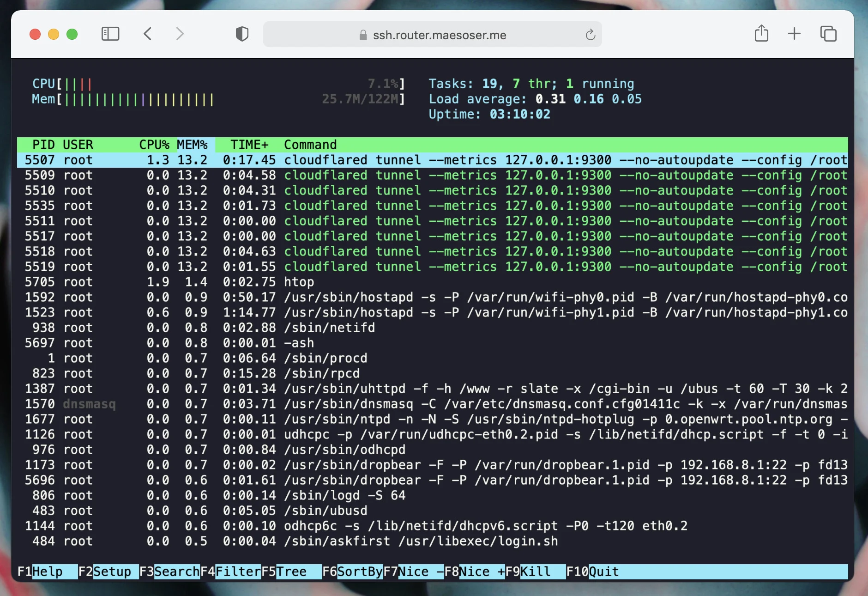Select the ntpd process row
Image resolution: width=868 pixels, height=596 pixels.
click(433, 419)
